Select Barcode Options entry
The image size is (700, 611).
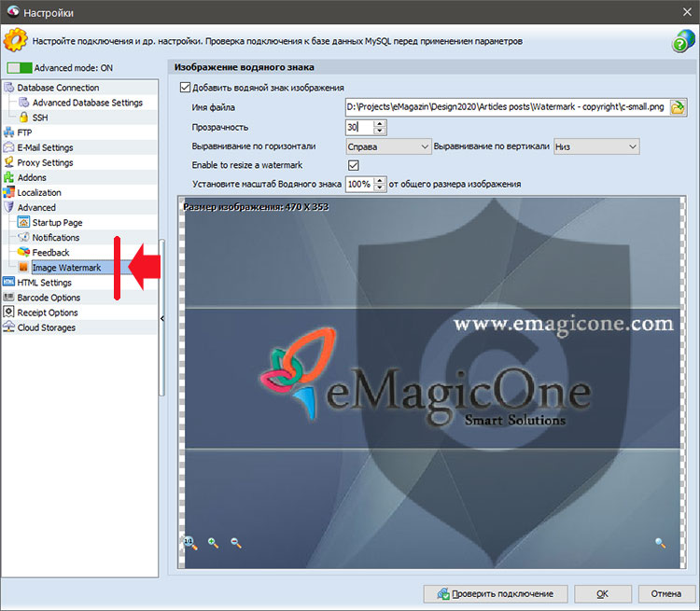coord(49,298)
